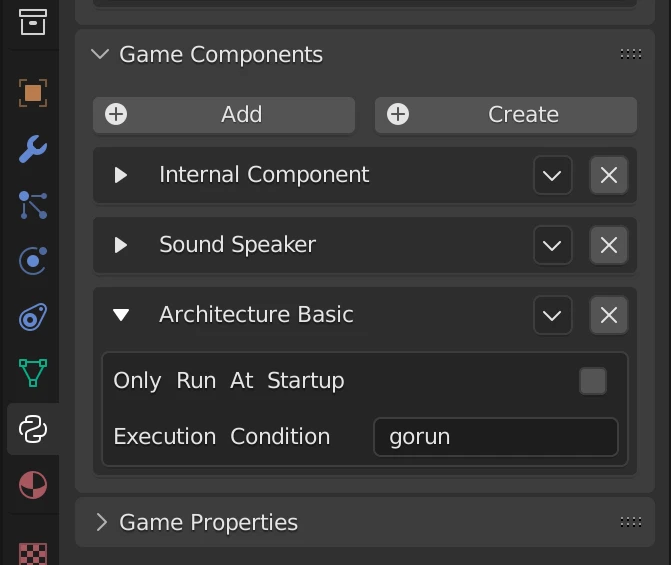Remove the Sound Speaker component

pos(608,245)
